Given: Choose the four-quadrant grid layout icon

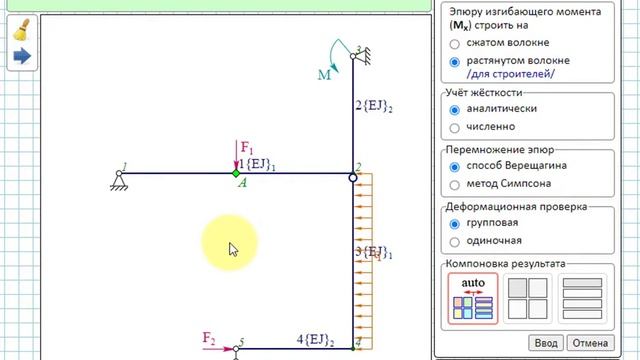Looking at the screenshot, I should point(527,298).
